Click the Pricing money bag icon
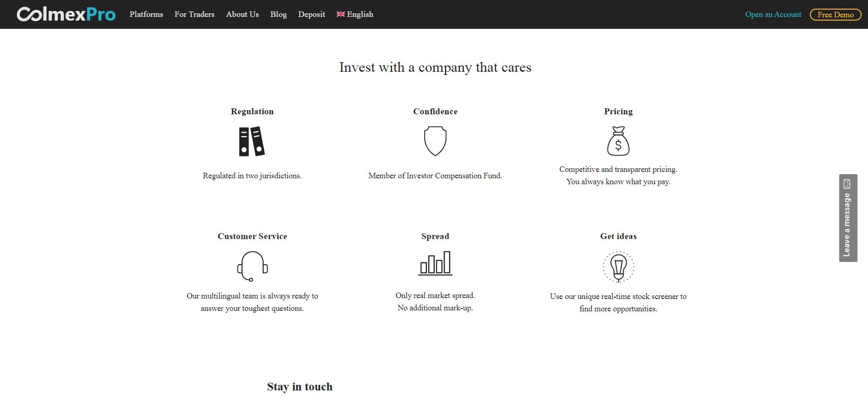The height and width of the screenshot is (400, 868). (x=618, y=141)
